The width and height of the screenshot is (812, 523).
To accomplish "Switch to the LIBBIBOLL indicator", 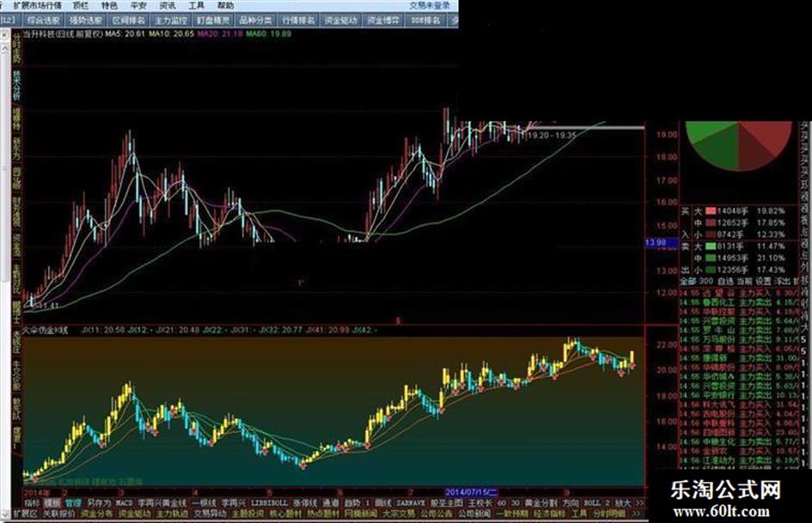I will [269, 502].
